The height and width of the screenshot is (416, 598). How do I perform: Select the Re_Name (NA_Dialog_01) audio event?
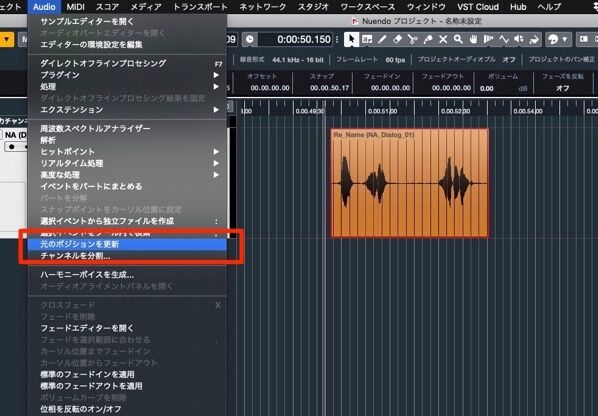pyautogui.click(x=410, y=183)
